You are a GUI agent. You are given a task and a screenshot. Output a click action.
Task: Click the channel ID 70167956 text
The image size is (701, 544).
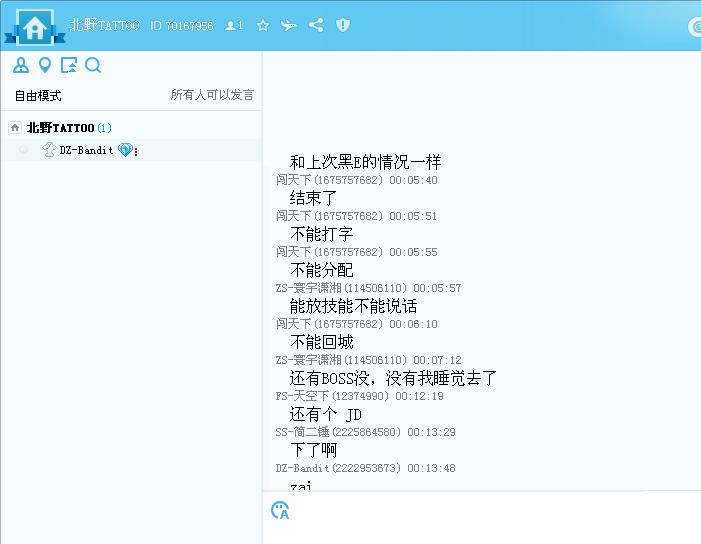[x=182, y=25]
